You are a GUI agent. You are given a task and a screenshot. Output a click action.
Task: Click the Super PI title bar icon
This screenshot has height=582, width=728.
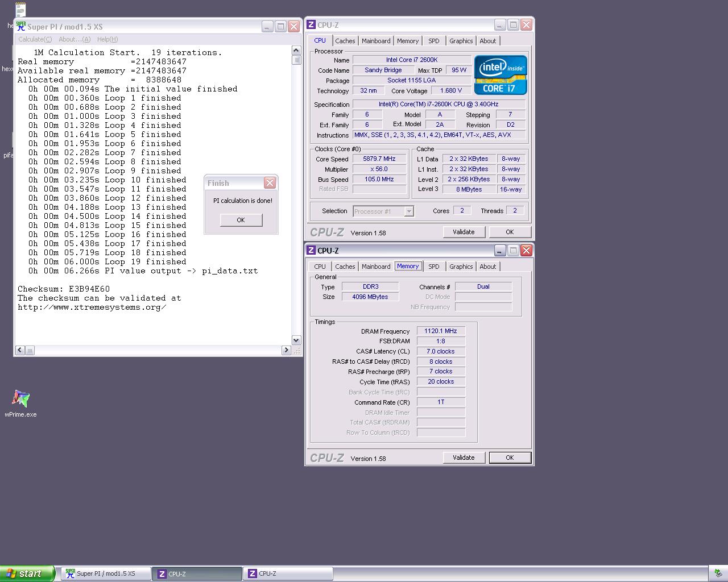[x=21, y=26]
